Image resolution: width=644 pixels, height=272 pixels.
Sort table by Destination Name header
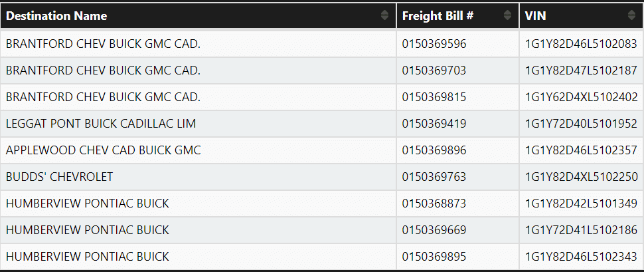(56, 16)
